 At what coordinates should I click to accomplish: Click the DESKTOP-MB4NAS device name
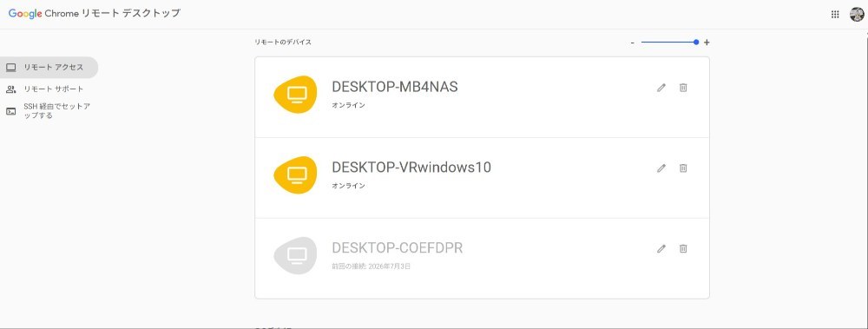point(395,87)
